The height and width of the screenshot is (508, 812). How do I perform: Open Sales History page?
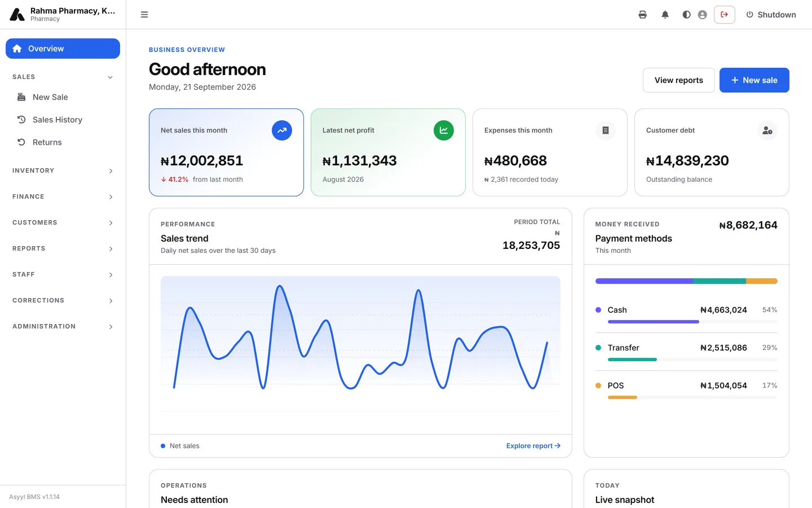pyautogui.click(x=63, y=120)
